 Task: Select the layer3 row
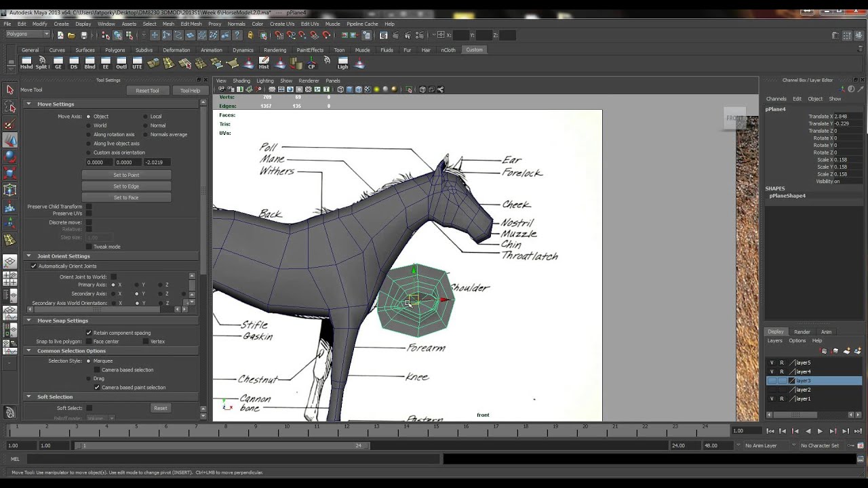coord(814,381)
